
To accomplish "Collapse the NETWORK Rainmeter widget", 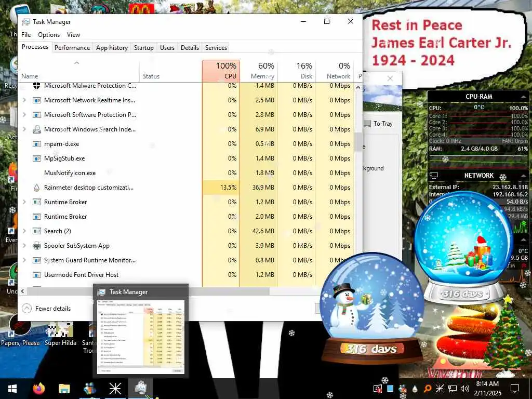I will [x=524, y=176].
